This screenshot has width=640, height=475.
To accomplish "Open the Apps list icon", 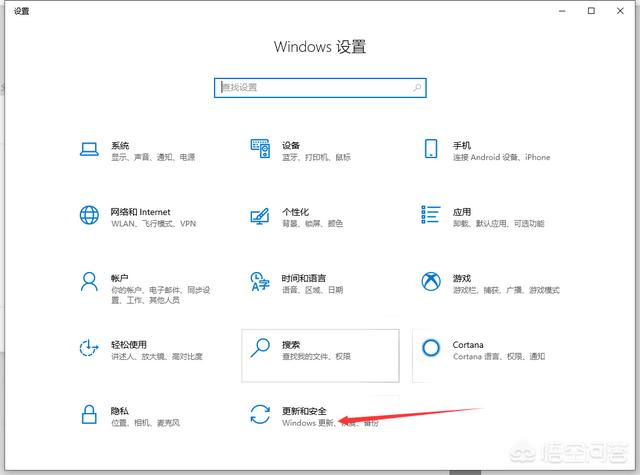I will tap(431, 215).
